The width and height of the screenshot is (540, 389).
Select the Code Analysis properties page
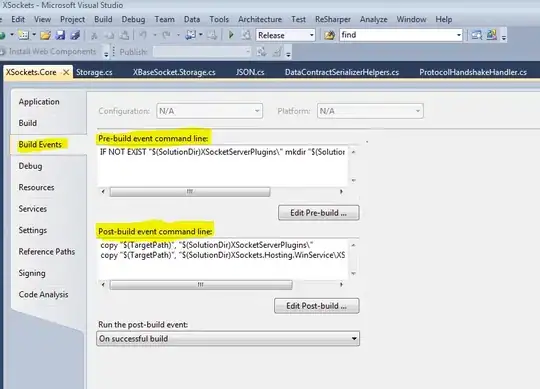click(43, 295)
